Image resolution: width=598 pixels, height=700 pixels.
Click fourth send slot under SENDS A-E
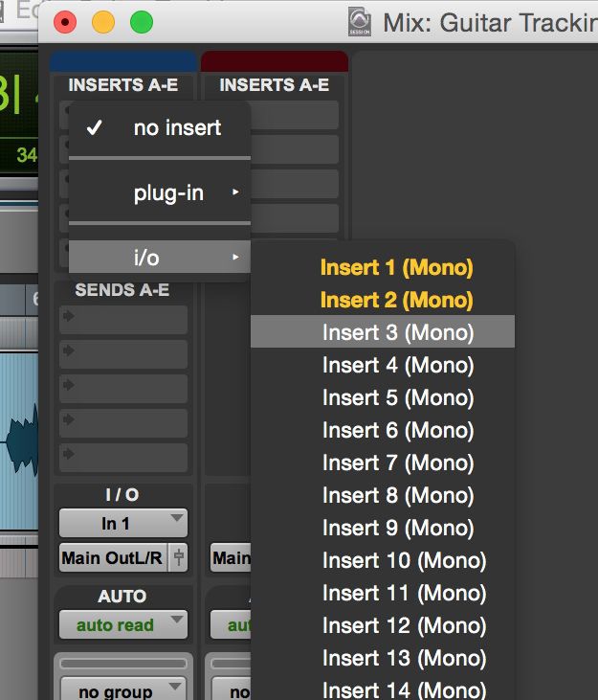[123, 422]
